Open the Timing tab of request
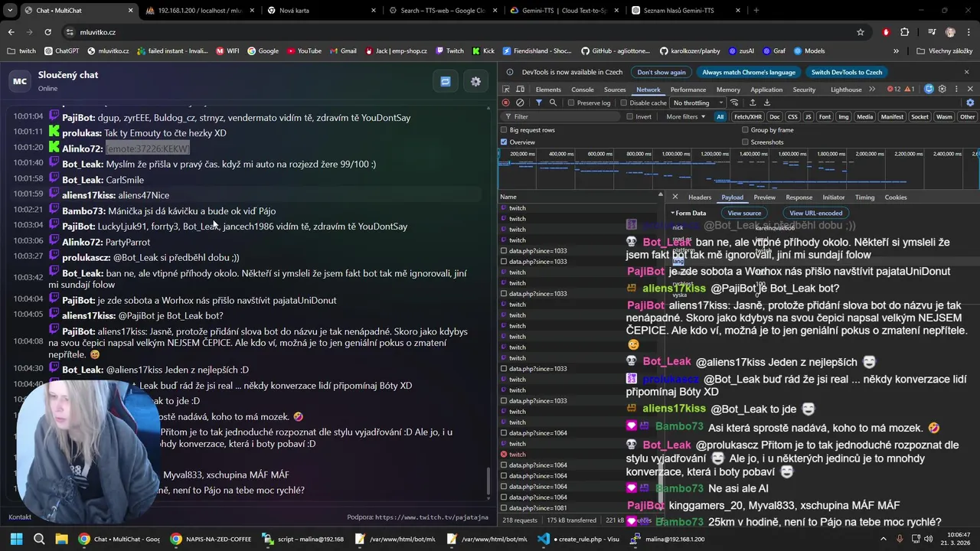Viewport: 980px width, 551px height. coord(864,197)
